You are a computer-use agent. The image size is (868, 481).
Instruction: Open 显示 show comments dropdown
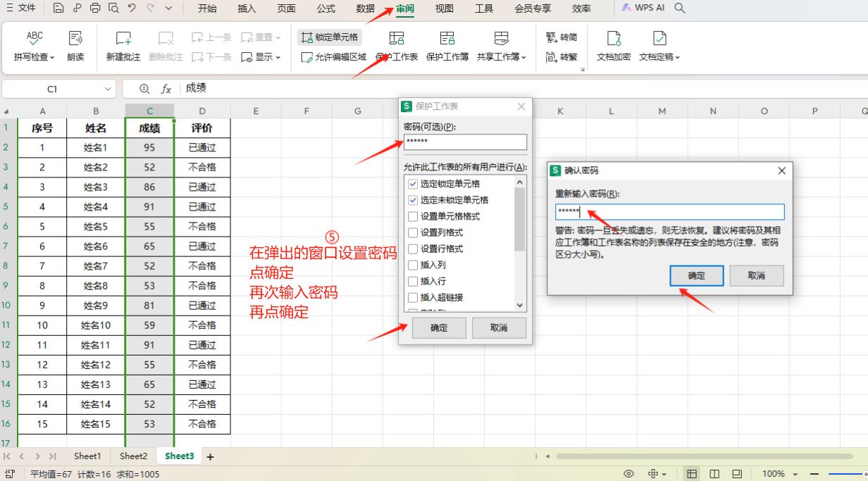(x=278, y=58)
